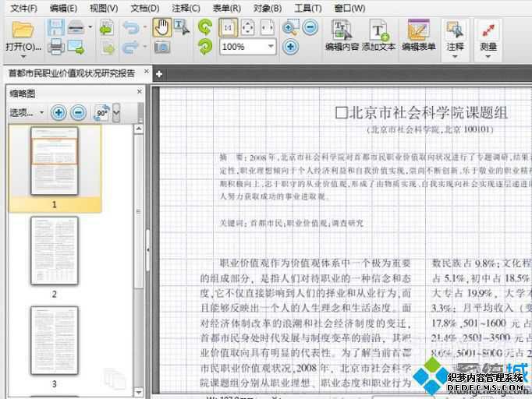The width and height of the screenshot is (532, 399).
Task: Zoom in with the toolbar plus icon
Action: [x=290, y=47]
